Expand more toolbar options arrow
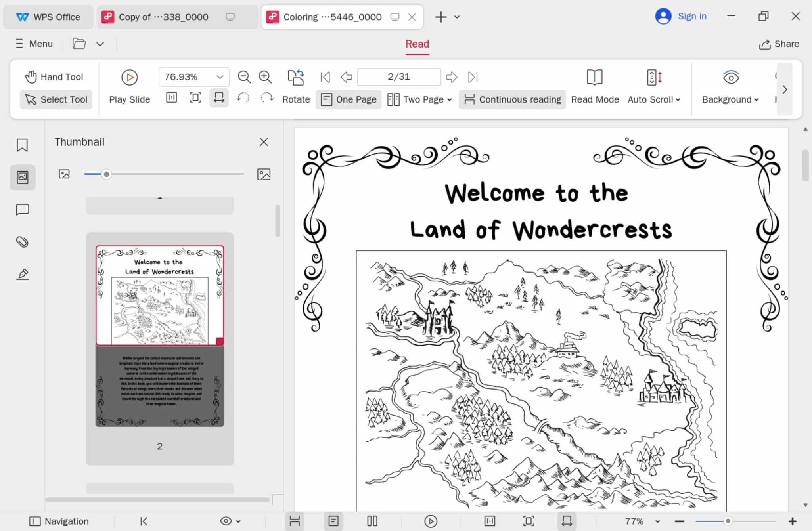 [x=784, y=89]
